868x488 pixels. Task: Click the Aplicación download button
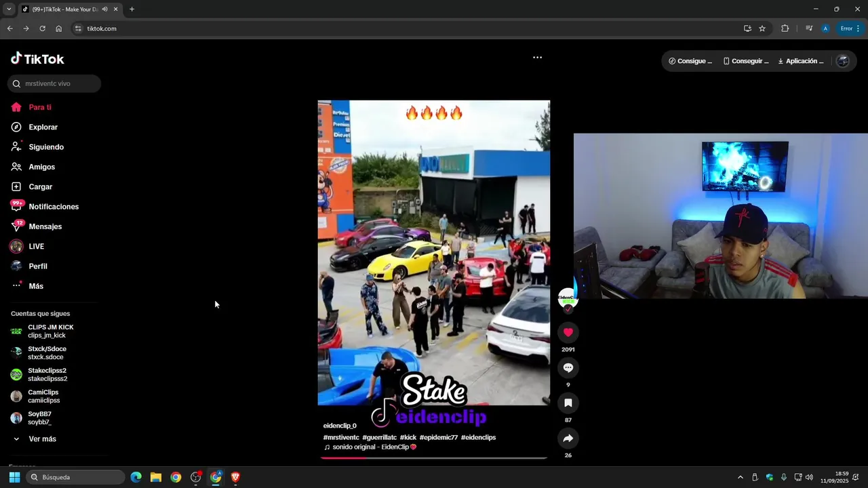click(x=801, y=61)
